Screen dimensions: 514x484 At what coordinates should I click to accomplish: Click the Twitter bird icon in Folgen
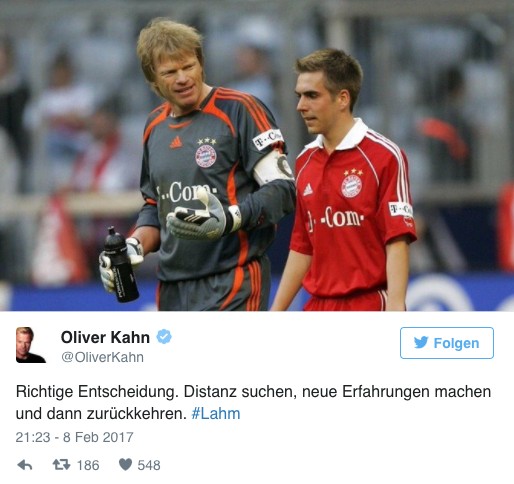(x=421, y=343)
